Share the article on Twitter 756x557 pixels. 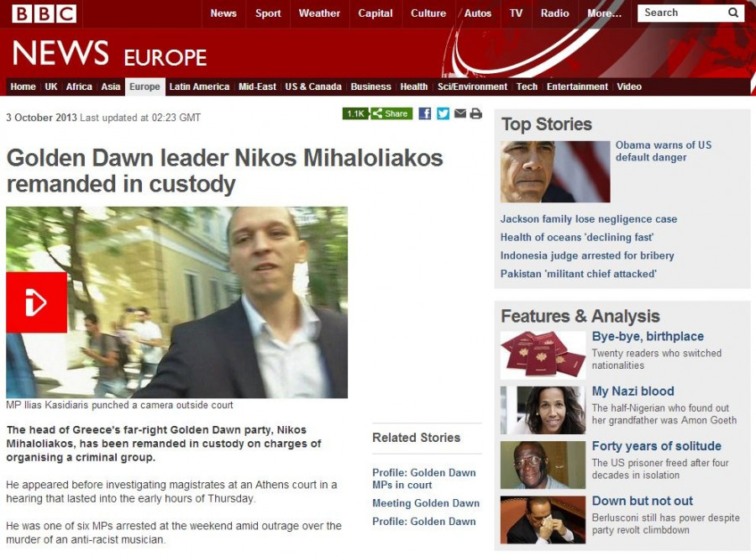click(443, 113)
